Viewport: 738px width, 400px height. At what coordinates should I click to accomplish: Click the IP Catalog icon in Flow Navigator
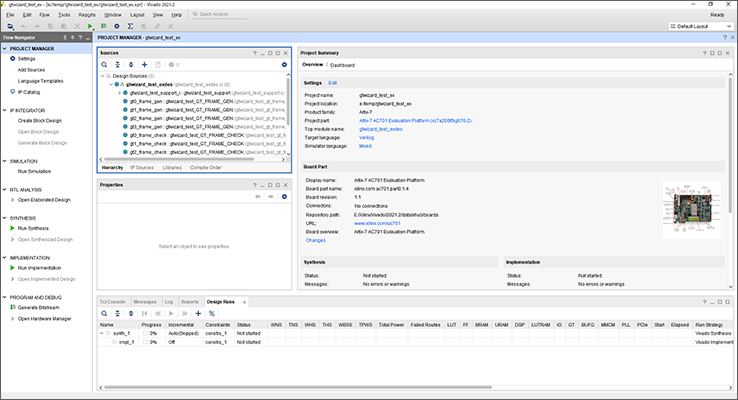13,92
